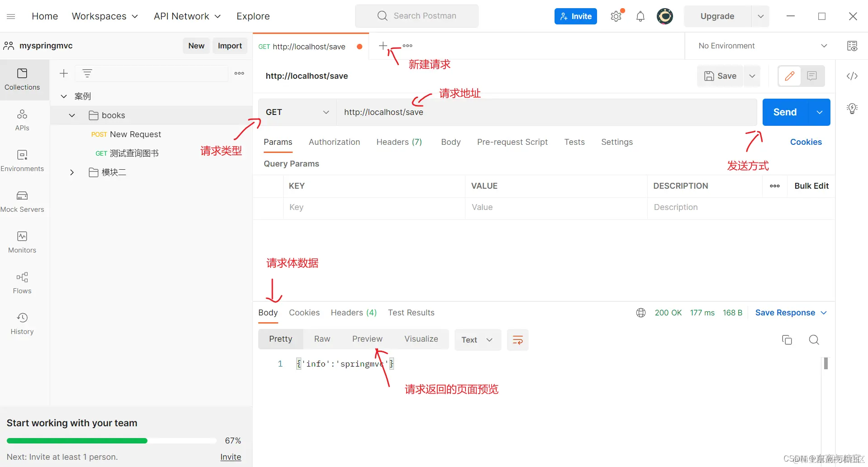Open the API Network menu
The width and height of the screenshot is (868, 467).
187,16
